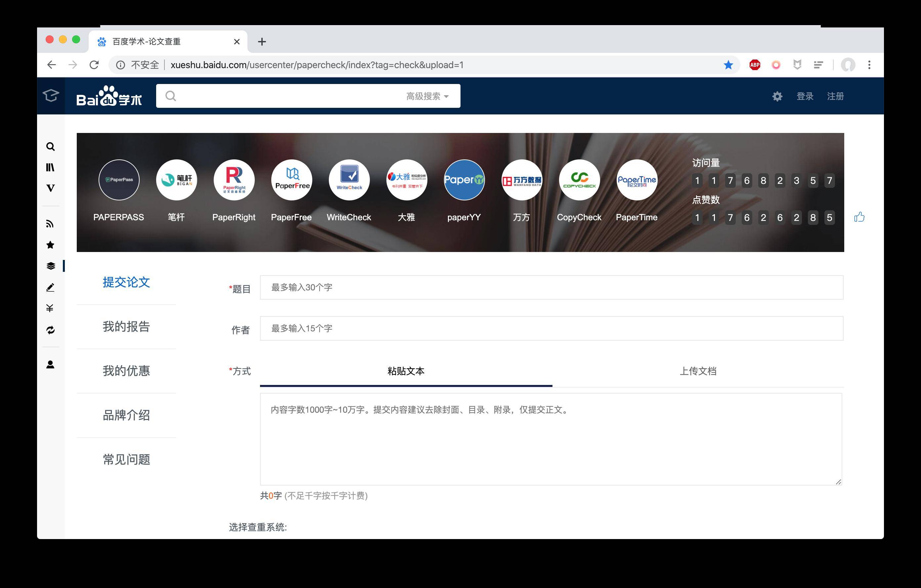921x588 pixels.
Task: Click the pencil edit sidebar icon
Action: click(50, 287)
